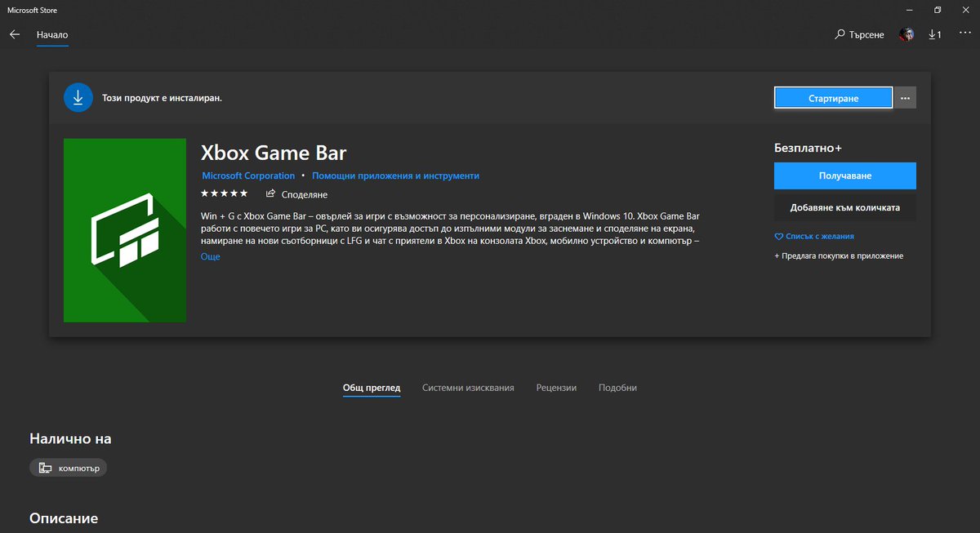The height and width of the screenshot is (533, 980).
Task: Click the five-star rating
Action: click(225, 193)
